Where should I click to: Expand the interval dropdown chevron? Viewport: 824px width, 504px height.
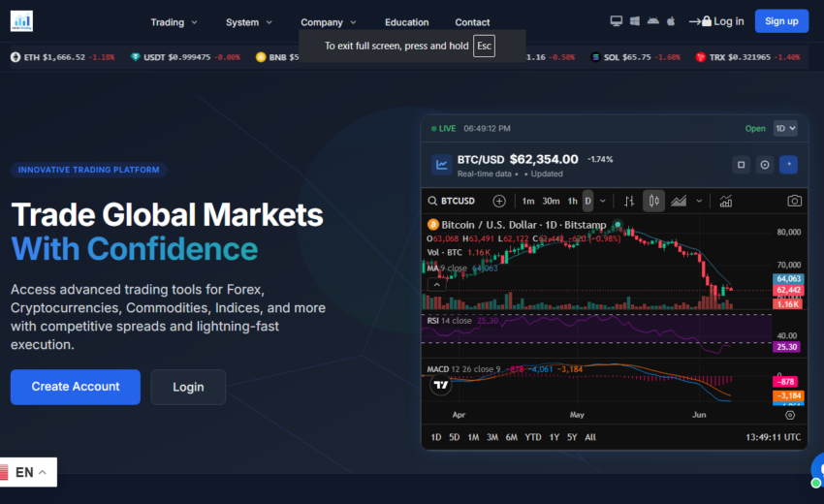pos(603,201)
